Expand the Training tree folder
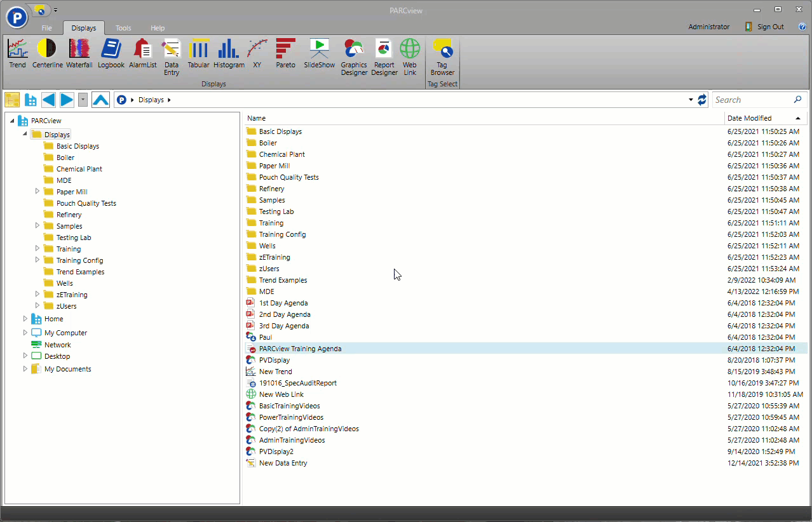 (x=37, y=248)
